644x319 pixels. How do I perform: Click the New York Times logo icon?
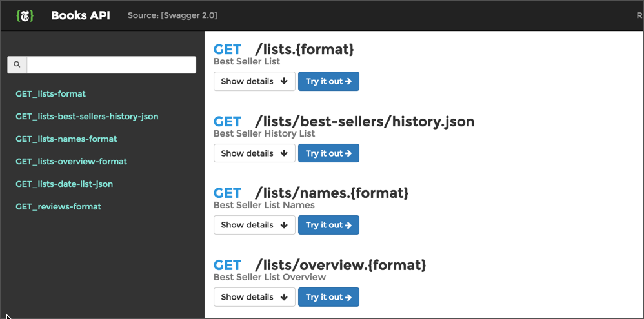[25, 15]
